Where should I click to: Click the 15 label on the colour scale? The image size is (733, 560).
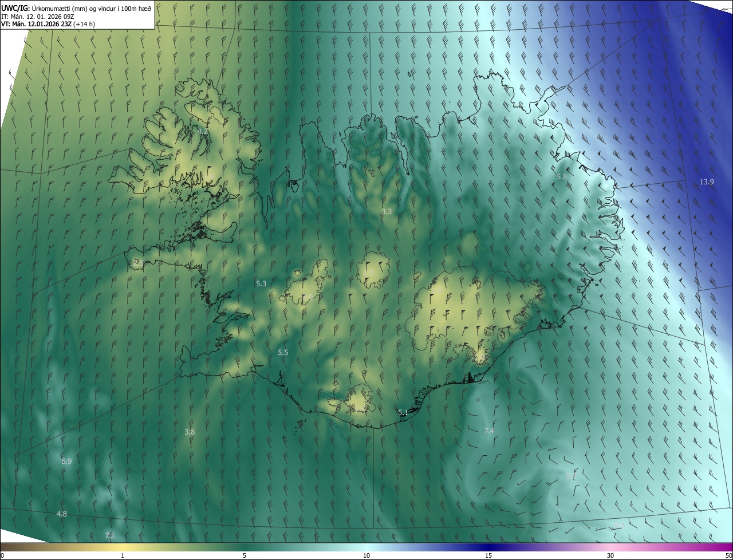coord(488,555)
